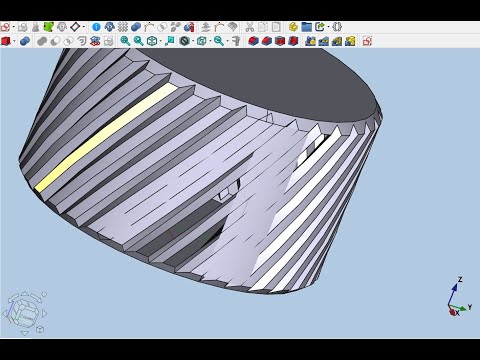Open dropdown arrow beside the teal zoom icon
This screenshot has width=480, height=360.
pos(227,41)
